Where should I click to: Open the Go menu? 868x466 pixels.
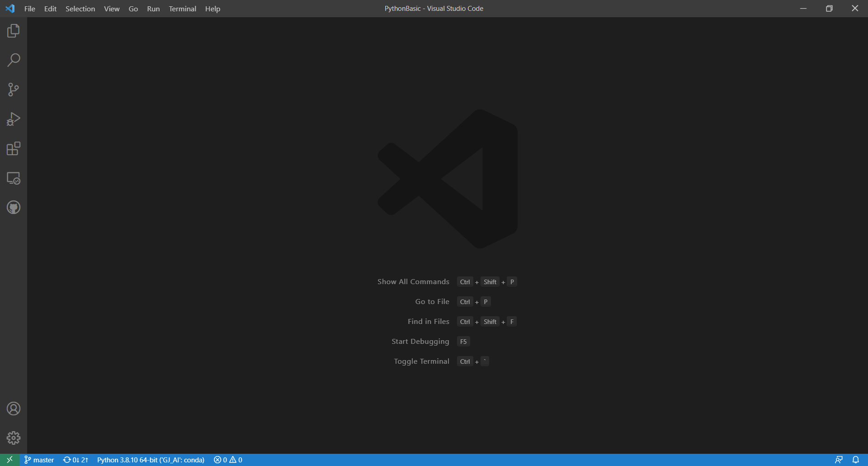coord(133,9)
